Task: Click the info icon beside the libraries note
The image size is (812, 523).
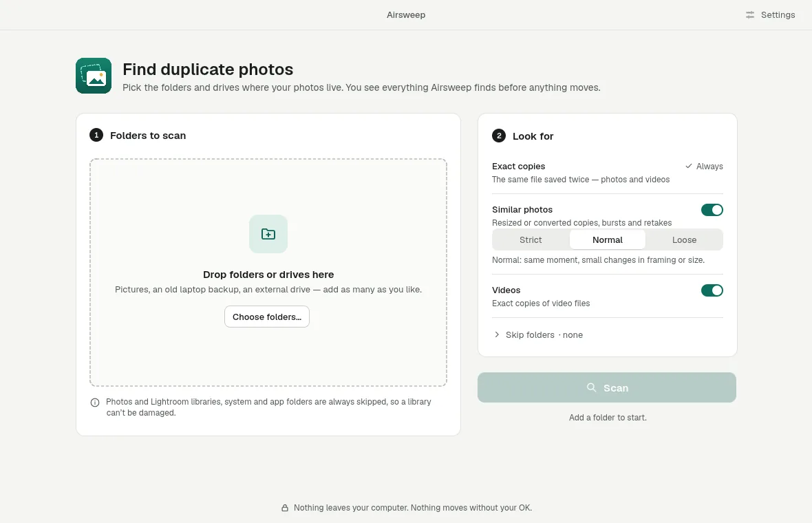Action: (x=95, y=403)
